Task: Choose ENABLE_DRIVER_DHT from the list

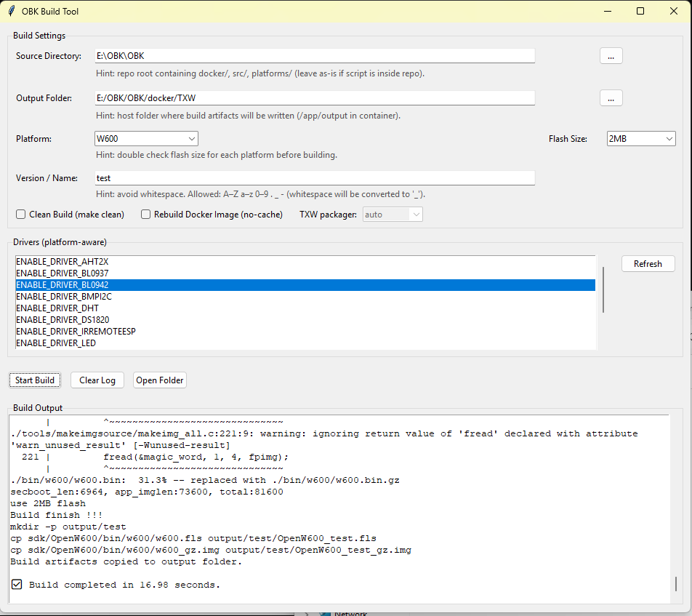Action: [57, 308]
